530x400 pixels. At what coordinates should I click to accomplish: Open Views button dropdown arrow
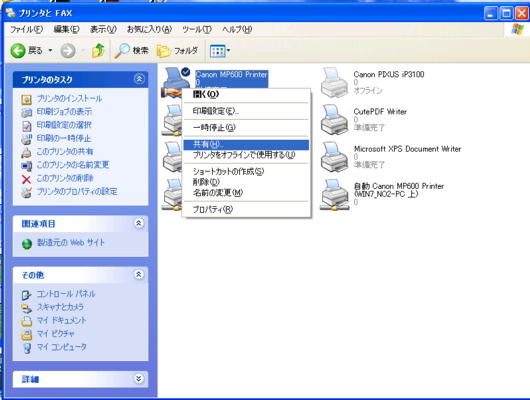228,51
